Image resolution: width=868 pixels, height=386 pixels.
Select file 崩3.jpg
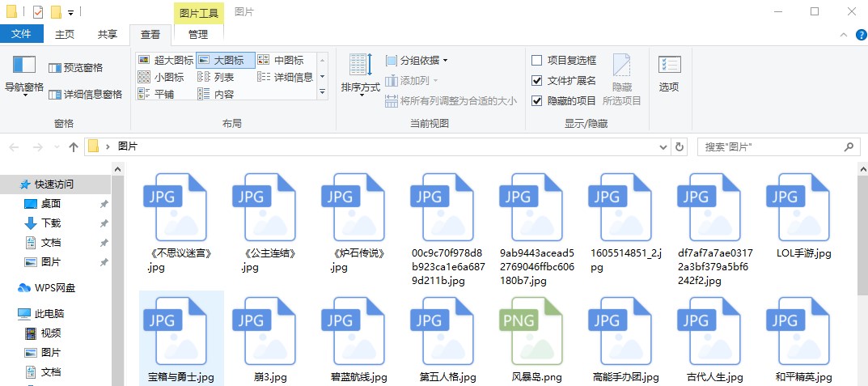pos(270,339)
